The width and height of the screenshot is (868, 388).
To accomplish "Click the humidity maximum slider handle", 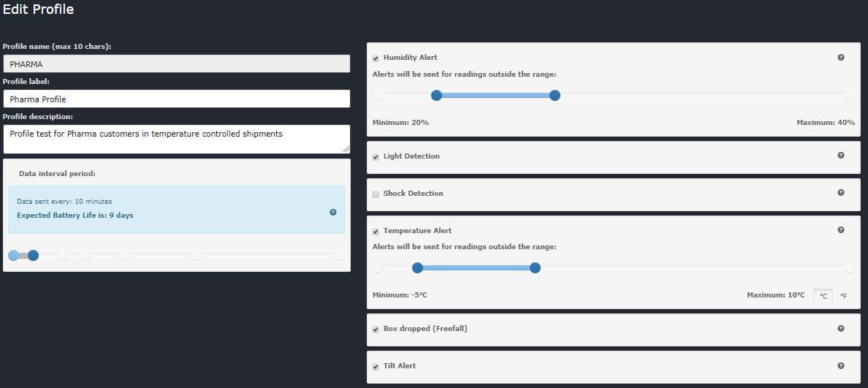I will [x=555, y=95].
